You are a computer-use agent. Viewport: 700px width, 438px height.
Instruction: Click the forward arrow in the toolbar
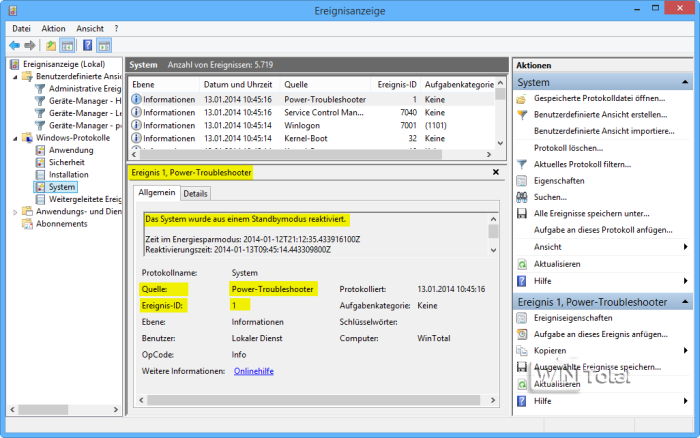point(30,46)
